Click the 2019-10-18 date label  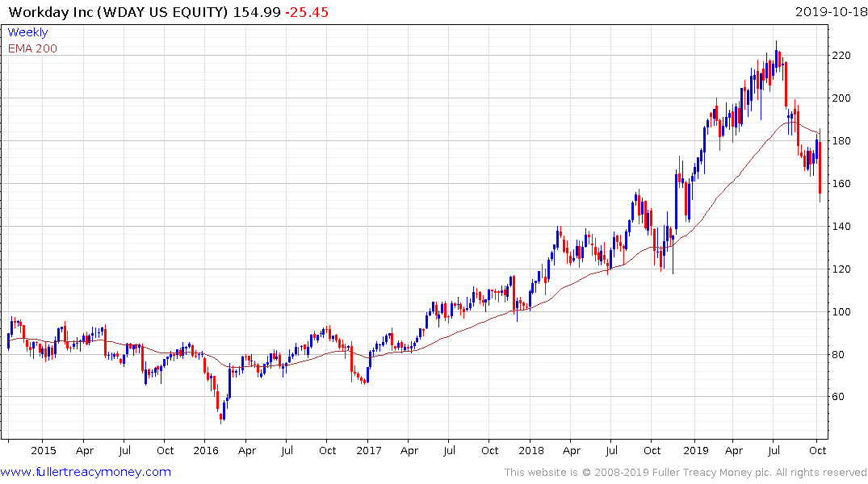[831, 12]
